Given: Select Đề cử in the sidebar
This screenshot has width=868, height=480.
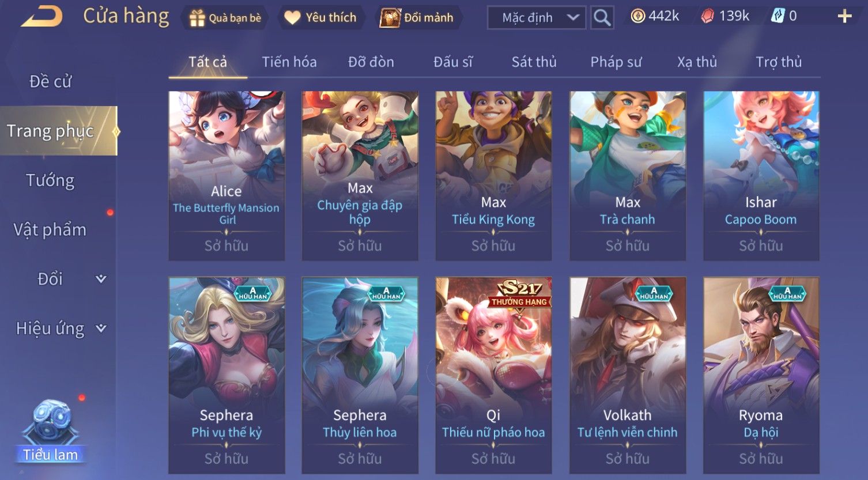Looking at the screenshot, I should tap(50, 81).
